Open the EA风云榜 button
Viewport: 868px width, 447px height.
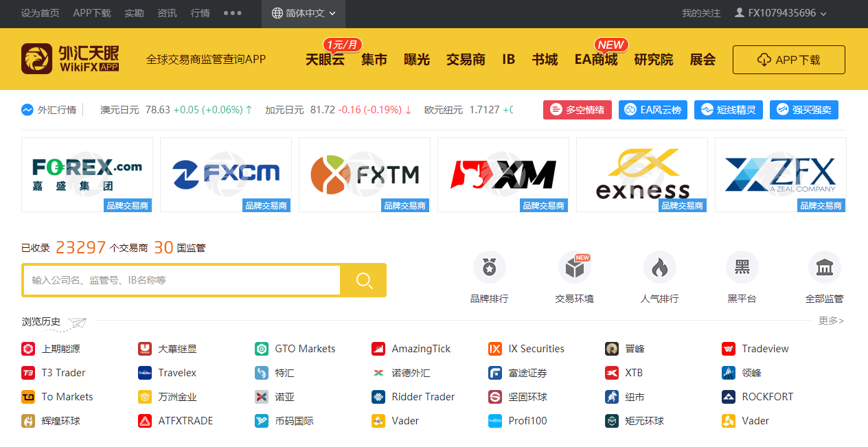[653, 110]
